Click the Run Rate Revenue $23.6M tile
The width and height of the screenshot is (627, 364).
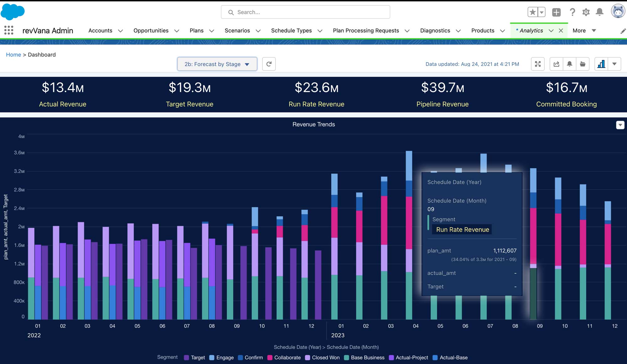[x=316, y=95]
